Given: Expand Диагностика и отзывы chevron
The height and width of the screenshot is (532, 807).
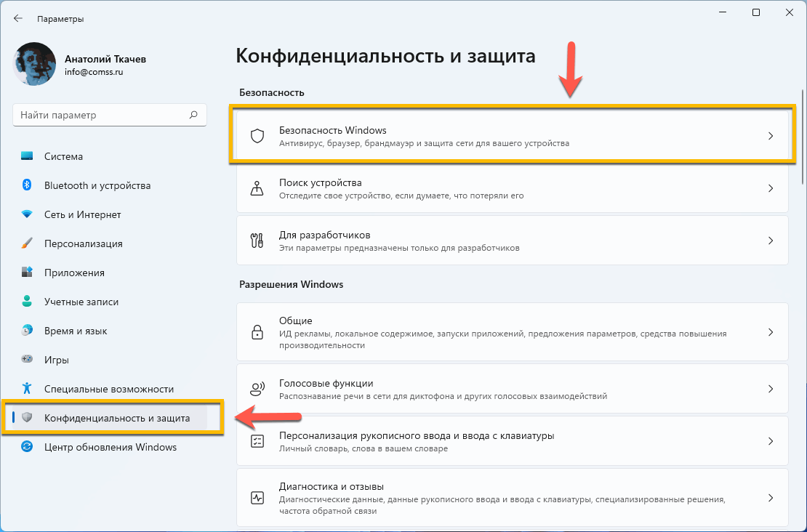Looking at the screenshot, I should click(771, 498).
